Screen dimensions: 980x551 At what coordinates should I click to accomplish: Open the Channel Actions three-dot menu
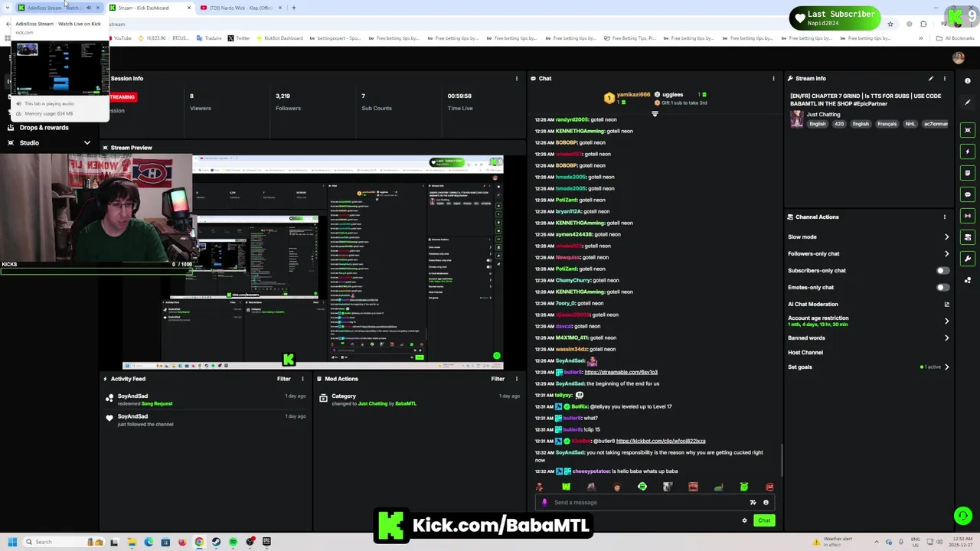(945, 217)
